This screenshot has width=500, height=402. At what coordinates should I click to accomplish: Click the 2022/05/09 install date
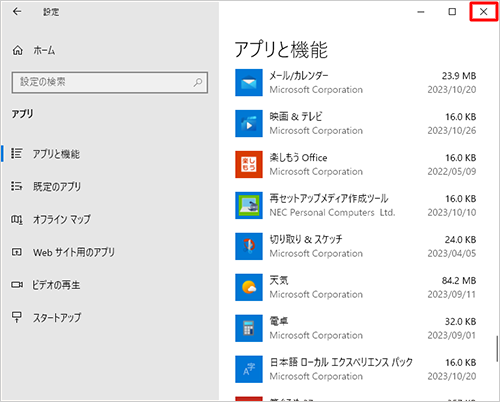click(452, 171)
